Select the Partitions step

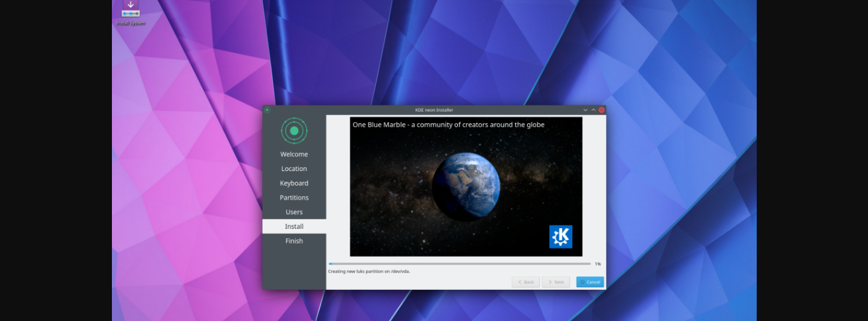[294, 198]
